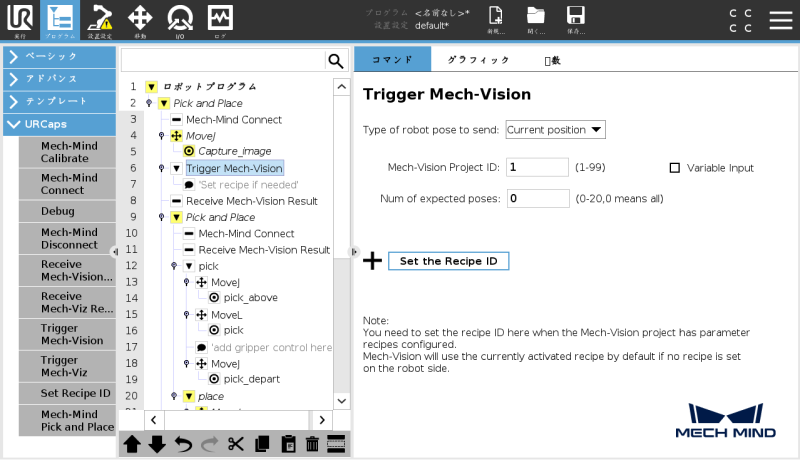
Task: Expand the テンプレート section
Action: pos(60,101)
